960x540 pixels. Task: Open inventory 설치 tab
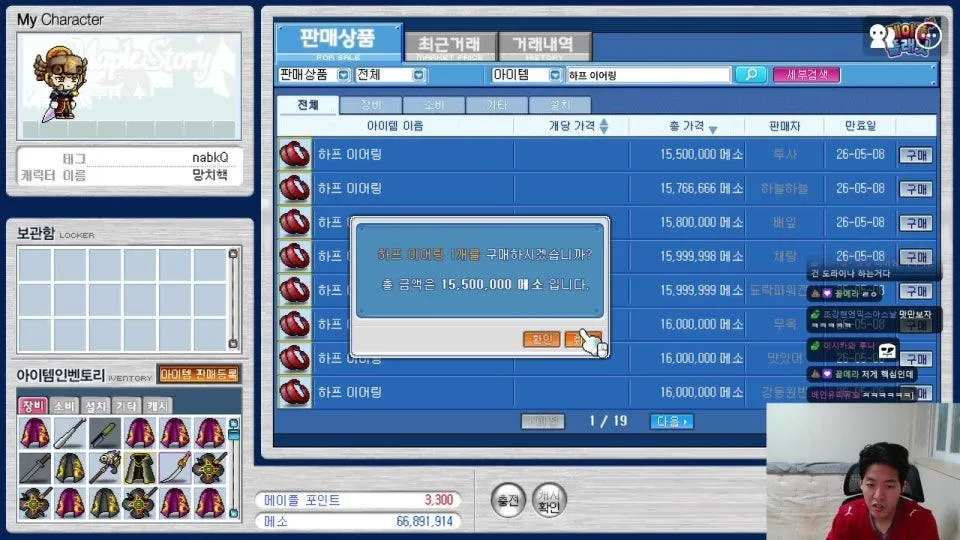coord(96,405)
